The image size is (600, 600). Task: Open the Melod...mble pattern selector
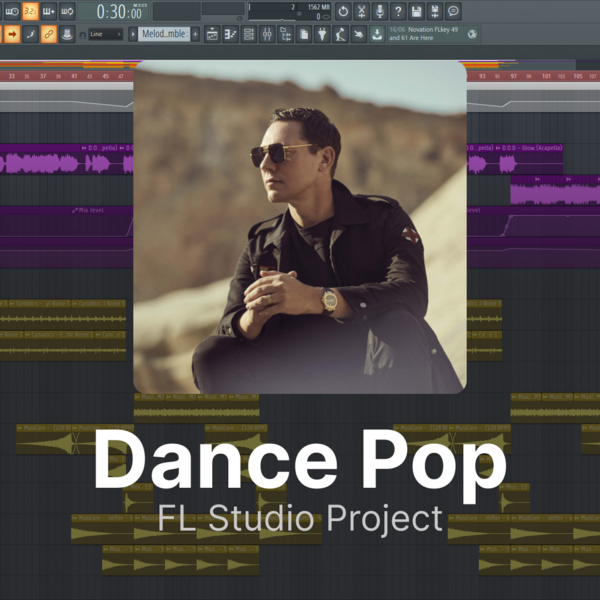tap(164, 34)
